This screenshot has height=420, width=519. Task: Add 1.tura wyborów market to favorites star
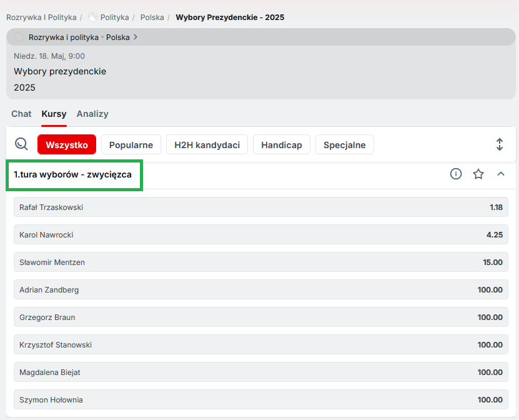tap(478, 174)
